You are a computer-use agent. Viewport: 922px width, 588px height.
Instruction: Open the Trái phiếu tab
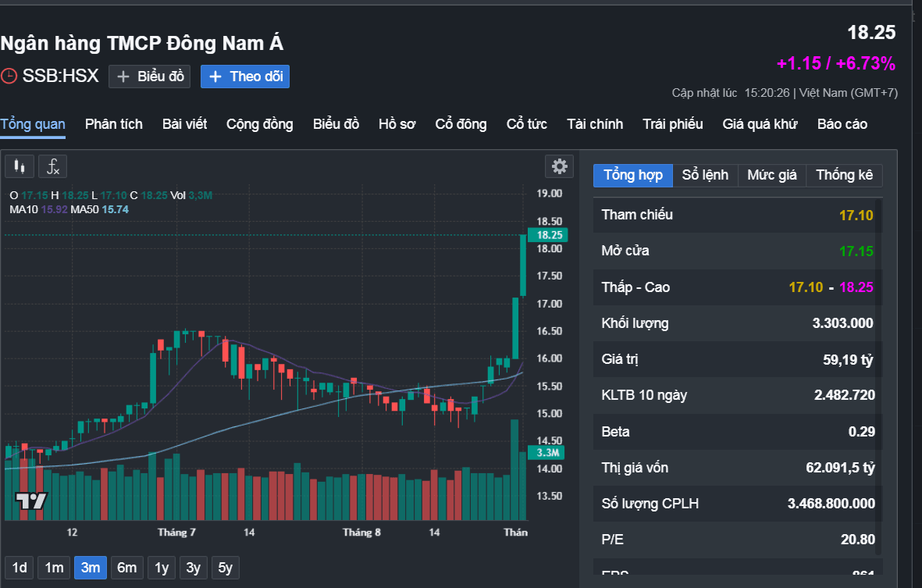[x=672, y=124]
